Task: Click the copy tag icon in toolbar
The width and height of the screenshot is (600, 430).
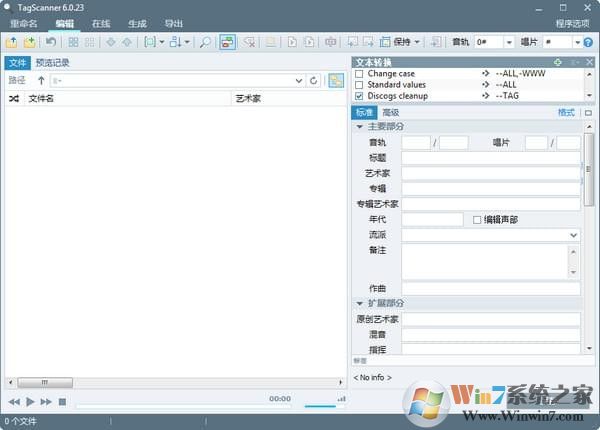Action: coord(352,42)
